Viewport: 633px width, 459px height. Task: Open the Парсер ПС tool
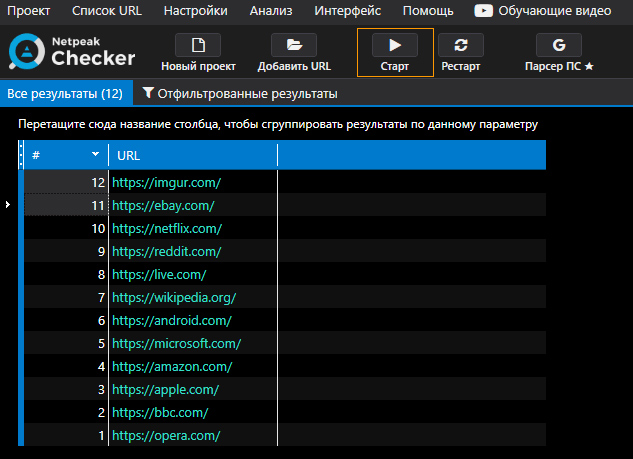pyautogui.click(x=559, y=53)
